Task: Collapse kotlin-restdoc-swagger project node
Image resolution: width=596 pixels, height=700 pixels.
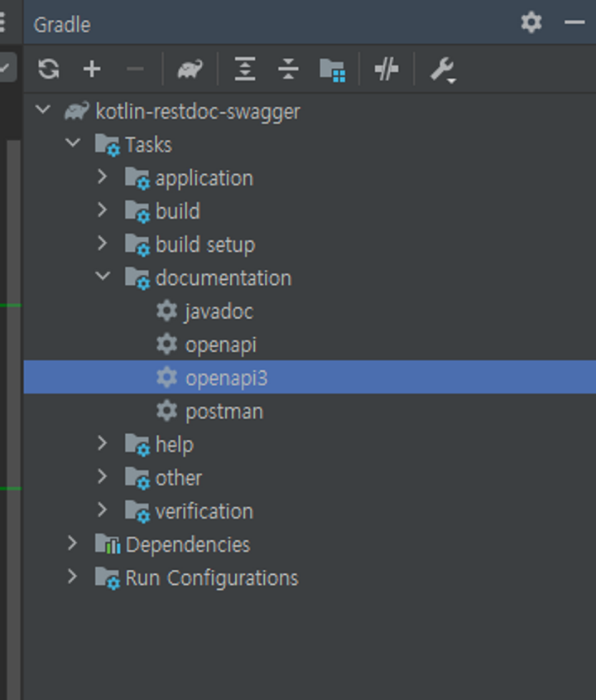Action: [43, 110]
